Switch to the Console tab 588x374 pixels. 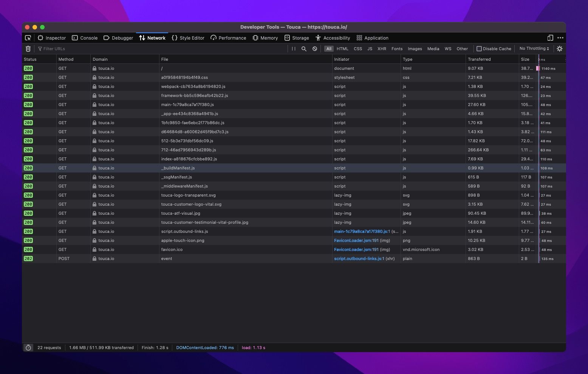coord(85,38)
